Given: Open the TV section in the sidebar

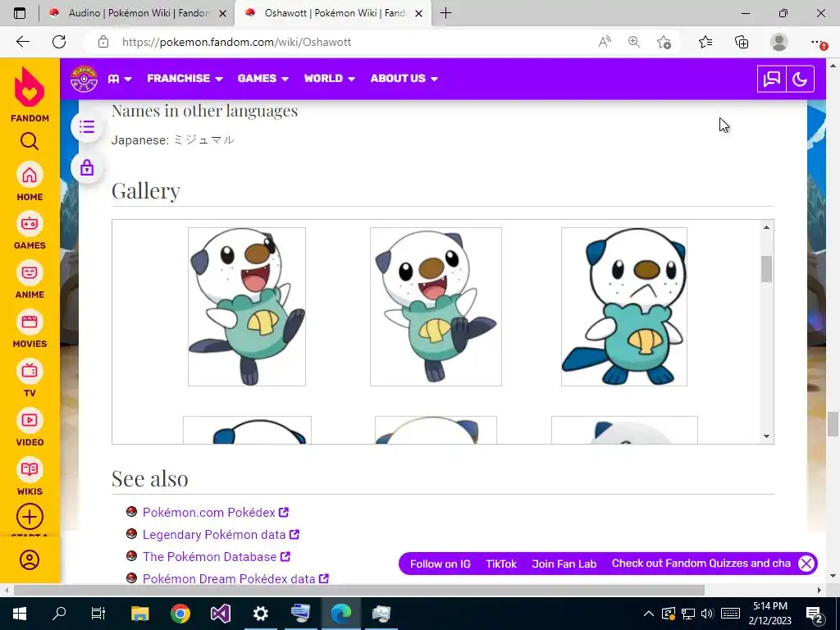Looking at the screenshot, I should click(x=30, y=378).
